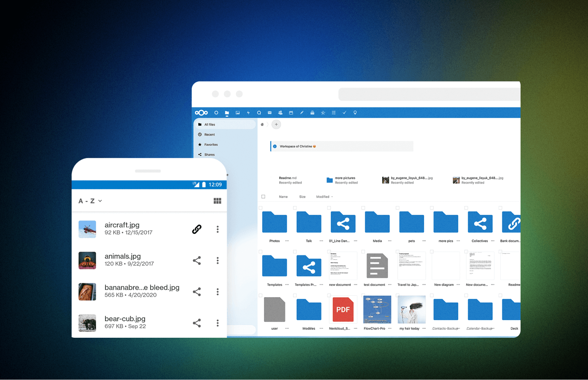Click the home breadcrumb icon
The image size is (588, 380).
click(x=262, y=125)
